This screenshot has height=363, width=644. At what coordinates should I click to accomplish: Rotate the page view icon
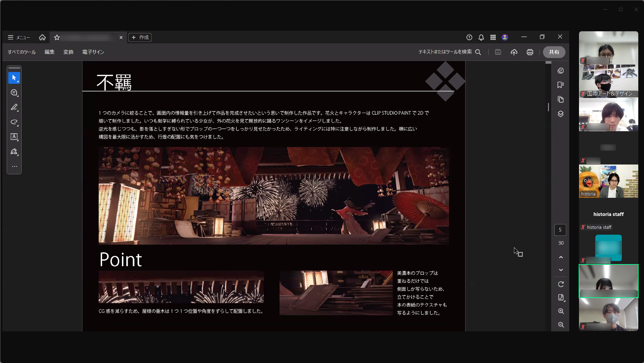click(x=561, y=284)
